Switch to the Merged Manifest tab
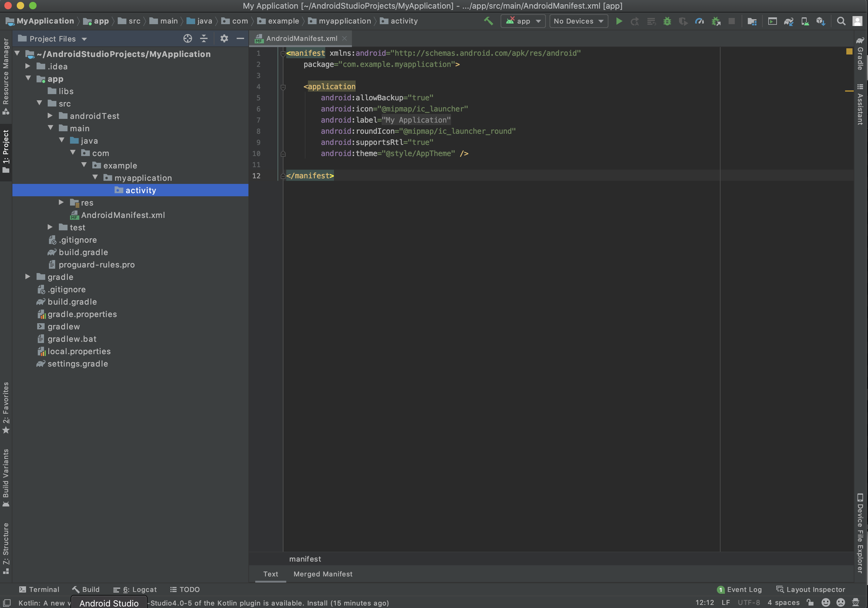 (x=323, y=574)
